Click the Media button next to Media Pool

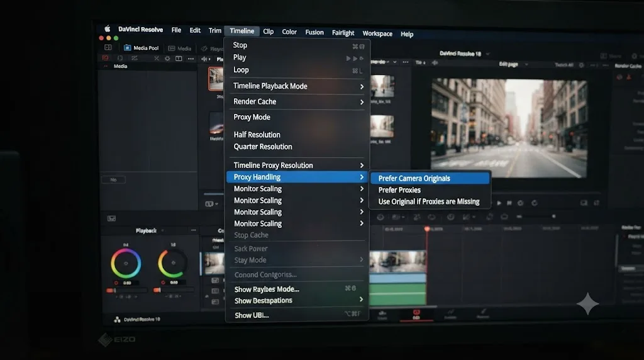tap(180, 48)
